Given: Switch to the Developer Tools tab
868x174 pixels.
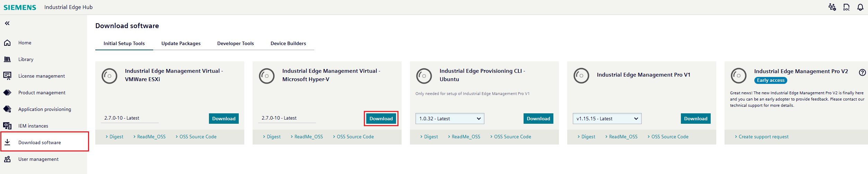Looking at the screenshot, I should 235,43.
